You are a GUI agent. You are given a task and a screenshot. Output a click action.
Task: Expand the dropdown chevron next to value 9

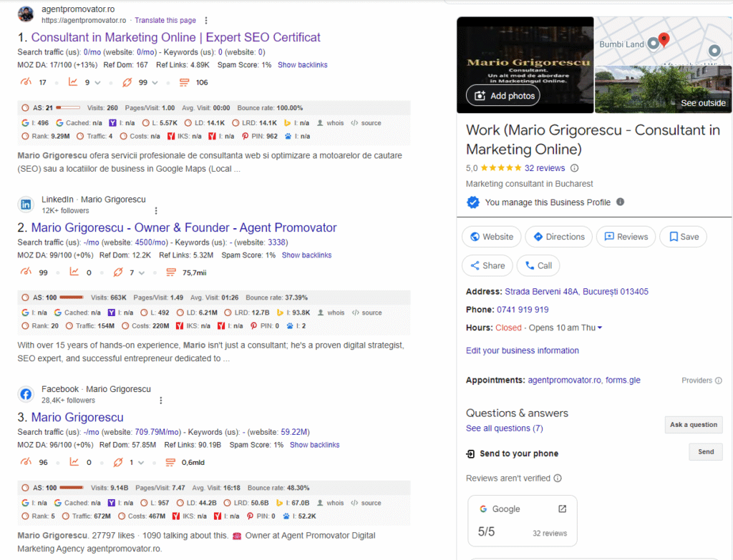point(97,83)
